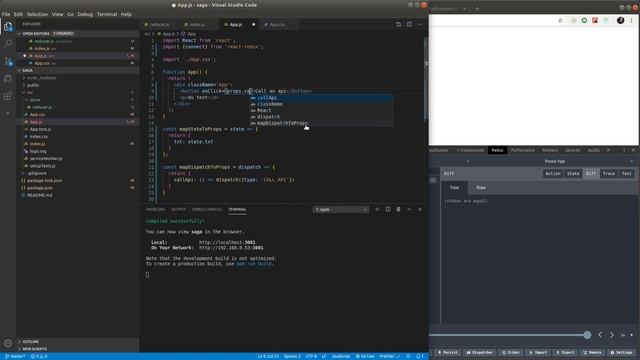Screen dimensions: 640x360
Task: Click the Import button in Redux DevTools
Action: (538, 352)
